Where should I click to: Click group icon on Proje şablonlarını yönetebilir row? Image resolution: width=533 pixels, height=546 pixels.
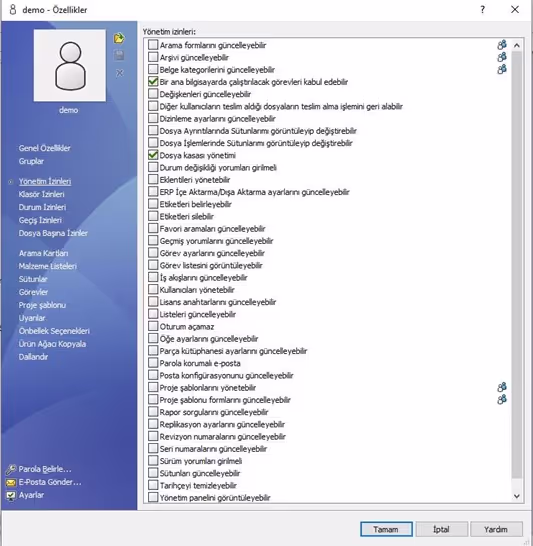pyautogui.click(x=502, y=387)
